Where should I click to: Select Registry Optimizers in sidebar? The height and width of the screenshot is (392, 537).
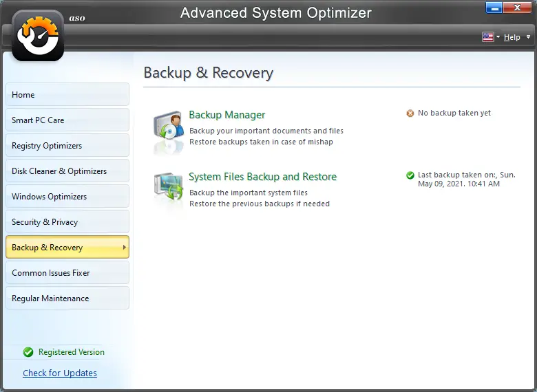coord(67,145)
